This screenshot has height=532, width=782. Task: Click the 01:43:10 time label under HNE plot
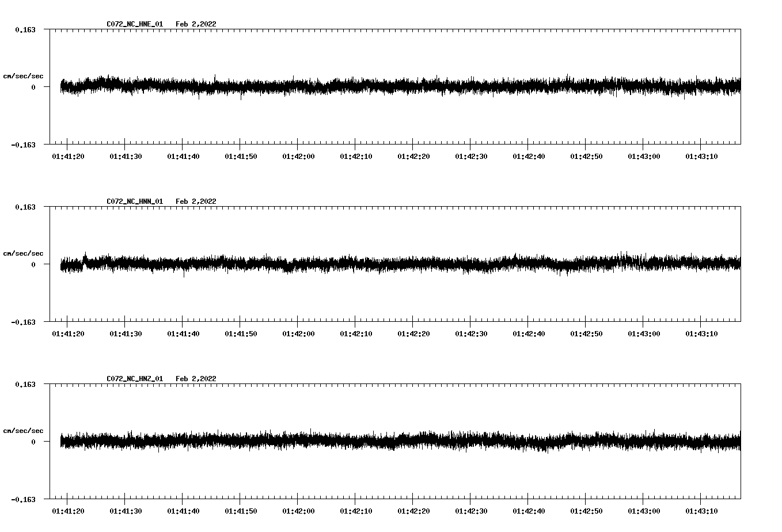[701, 157]
